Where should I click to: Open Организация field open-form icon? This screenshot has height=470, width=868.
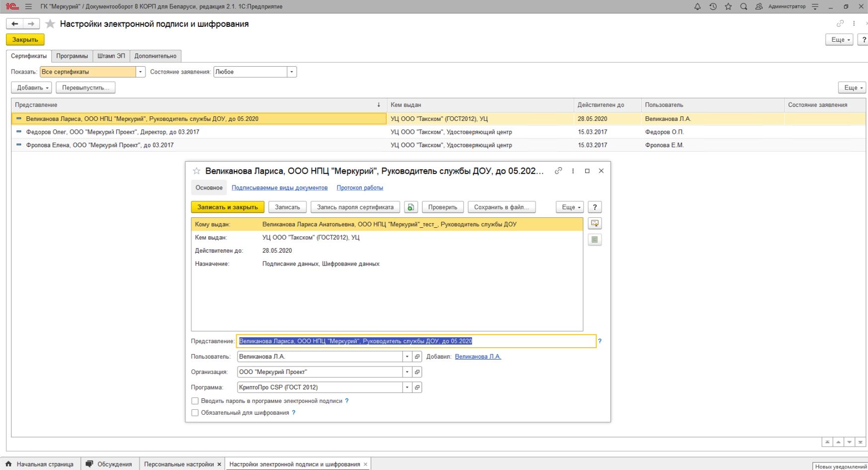click(x=417, y=372)
